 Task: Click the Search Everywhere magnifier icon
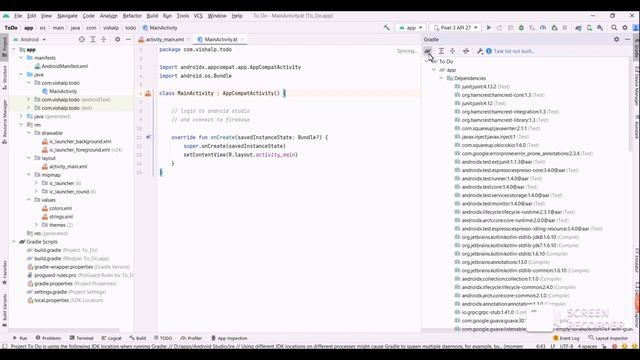[x=614, y=28]
